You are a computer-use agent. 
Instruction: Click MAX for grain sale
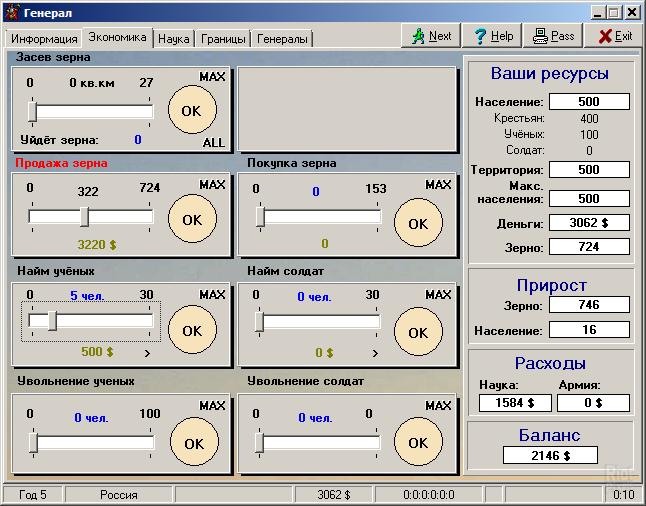pyautogui.click(x=212, y=185)
